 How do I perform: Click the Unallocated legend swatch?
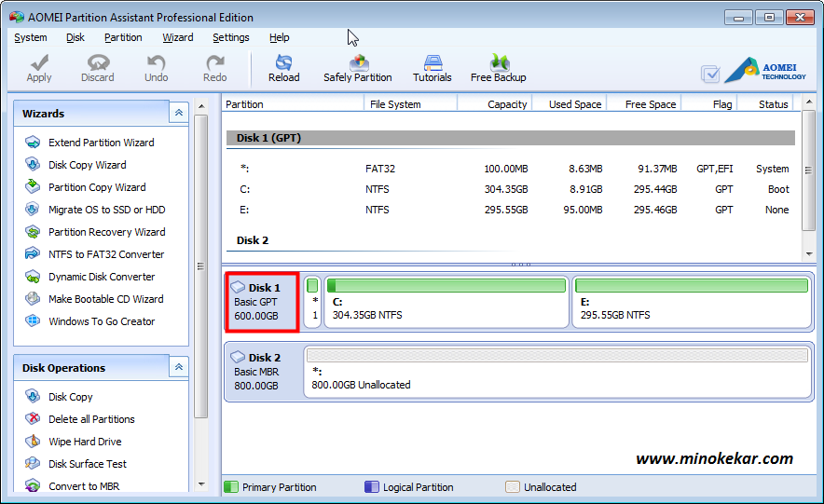click(513, 486)
